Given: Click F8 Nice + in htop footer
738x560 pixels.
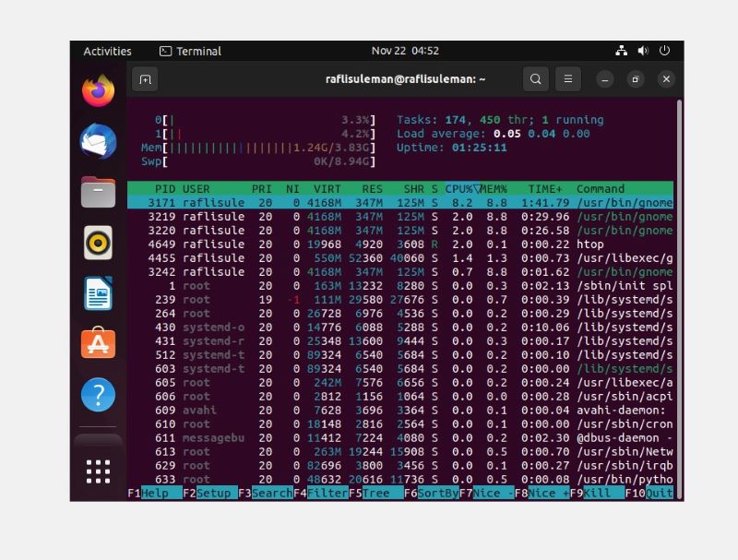Looking at the screenshot, I should pyautogui.click(x=542, y=494).
